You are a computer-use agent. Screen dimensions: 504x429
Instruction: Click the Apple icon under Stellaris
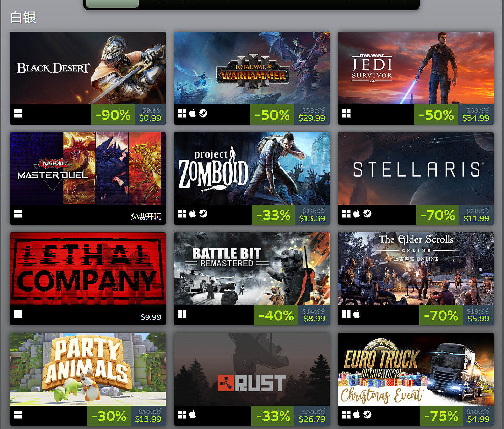tap(357, 213)
